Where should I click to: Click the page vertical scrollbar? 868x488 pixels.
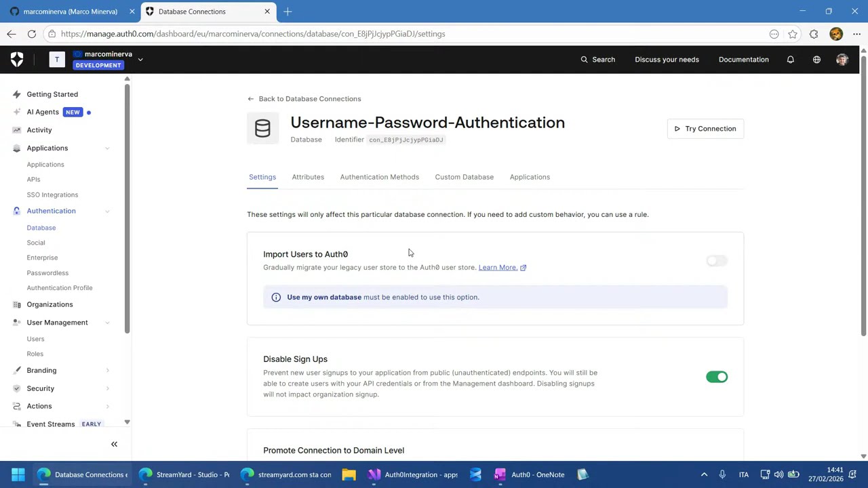(863, 196)
